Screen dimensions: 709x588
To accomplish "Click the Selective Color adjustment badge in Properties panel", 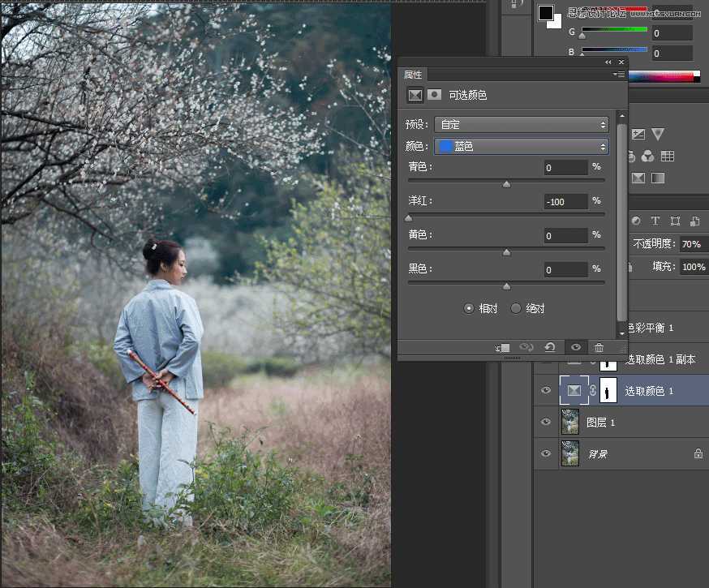I will pyautogui.click(x=415, y=95).
